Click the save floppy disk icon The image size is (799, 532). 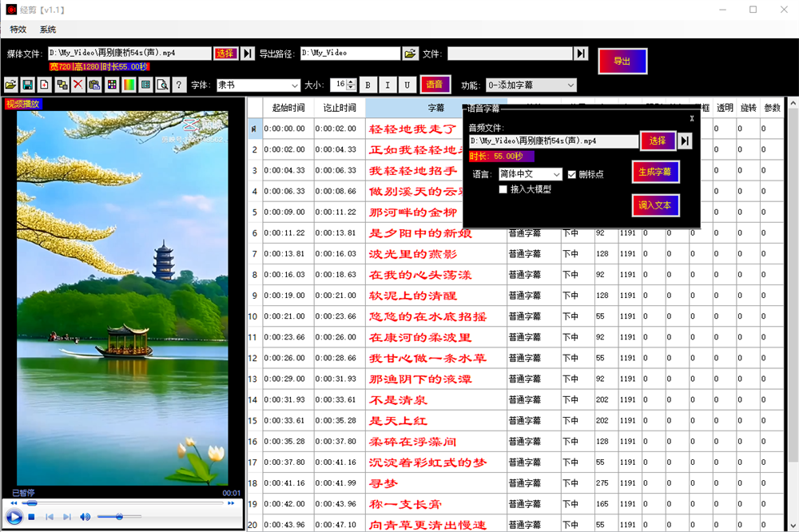27,85
